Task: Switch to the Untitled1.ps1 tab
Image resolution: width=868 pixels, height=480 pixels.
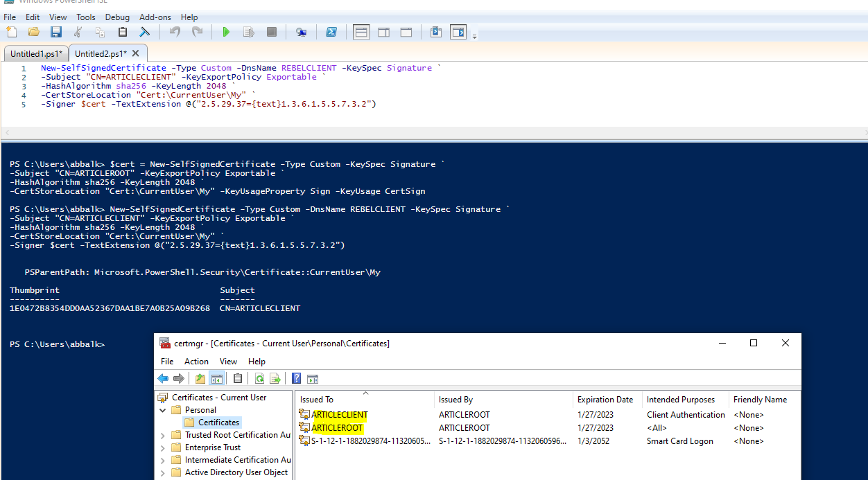Action: pyautogui.click(x=36, y=53)
